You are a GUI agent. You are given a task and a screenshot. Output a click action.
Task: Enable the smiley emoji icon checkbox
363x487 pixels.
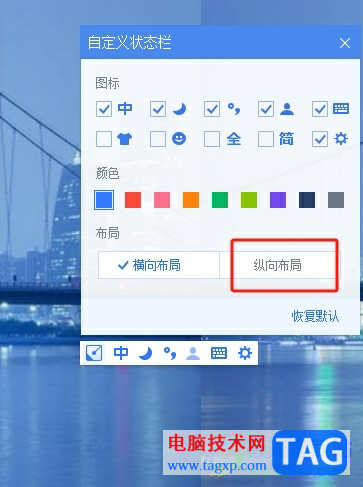click(158, 139)
